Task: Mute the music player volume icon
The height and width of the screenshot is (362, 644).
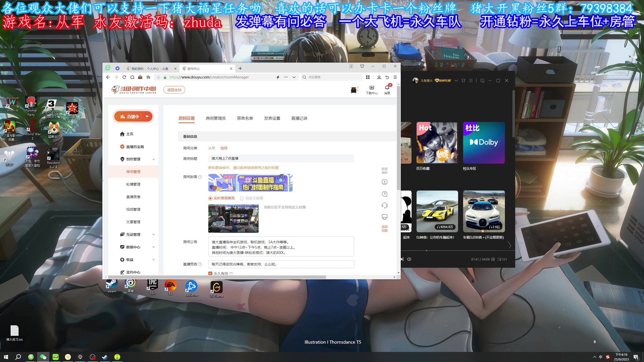Action: 409,259
